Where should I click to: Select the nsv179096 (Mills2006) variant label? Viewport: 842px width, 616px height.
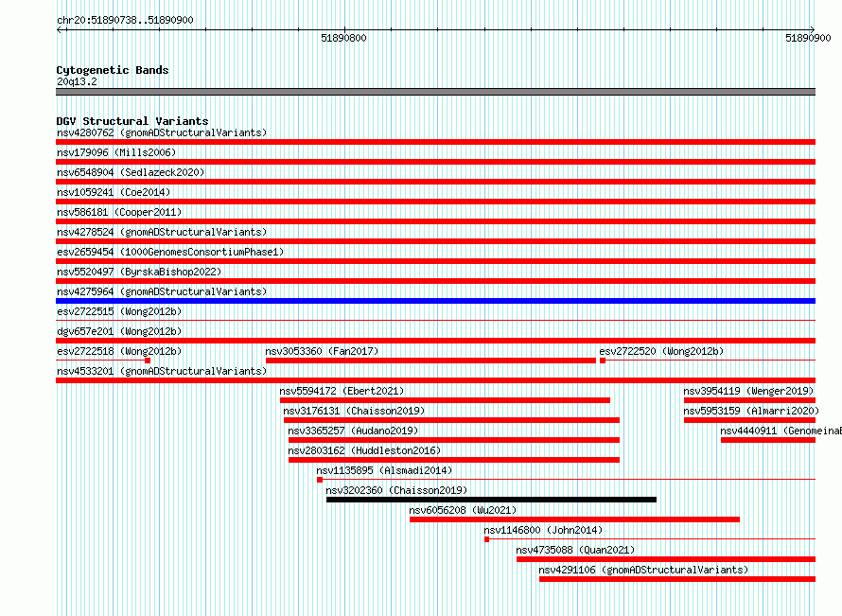click(116, 152)
